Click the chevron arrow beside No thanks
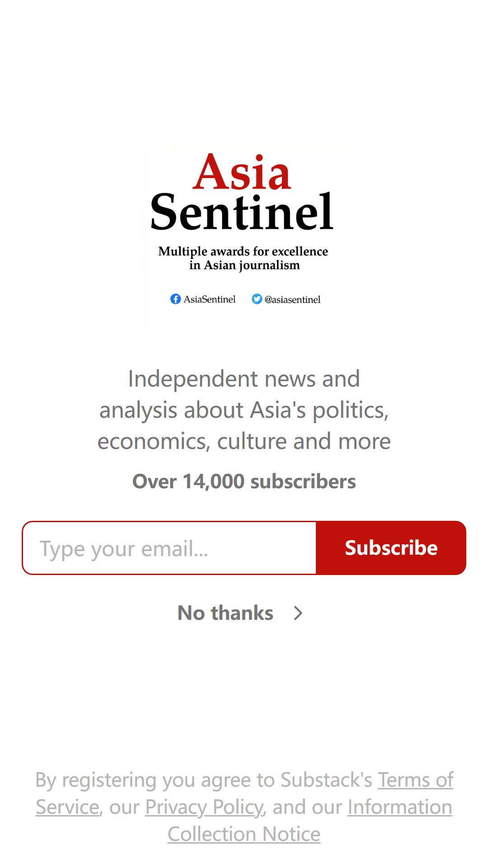 298,613
